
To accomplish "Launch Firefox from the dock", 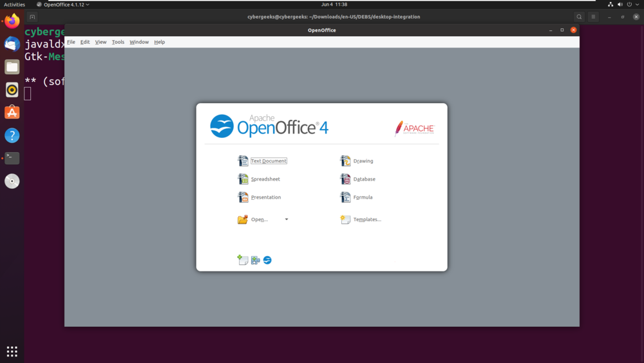I will 12,21.
